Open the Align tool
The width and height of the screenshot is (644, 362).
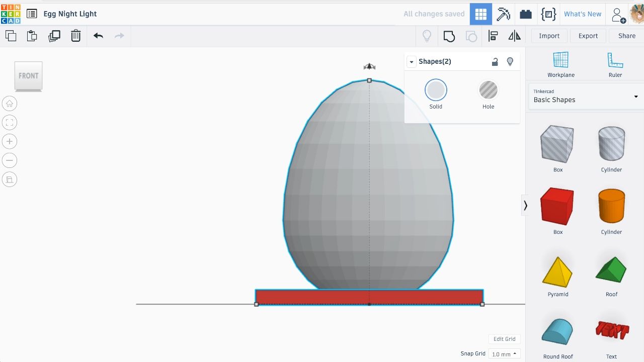493,36
